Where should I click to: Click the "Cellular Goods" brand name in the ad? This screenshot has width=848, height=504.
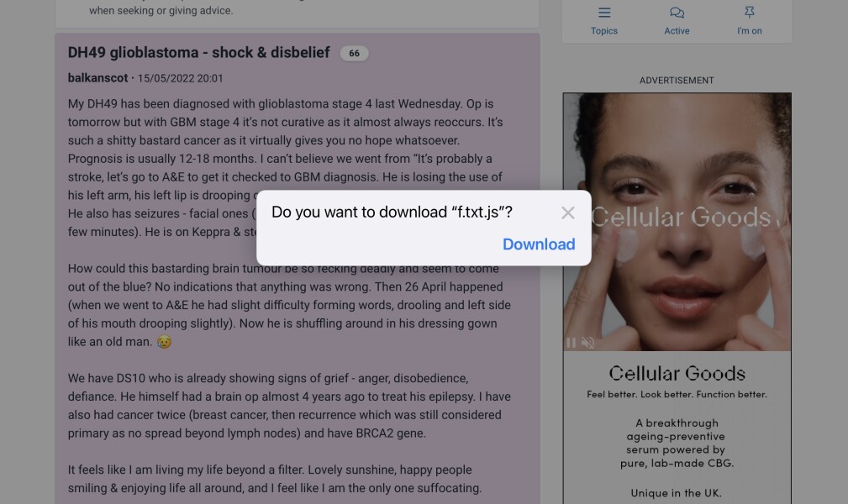[x=677, y=373]
